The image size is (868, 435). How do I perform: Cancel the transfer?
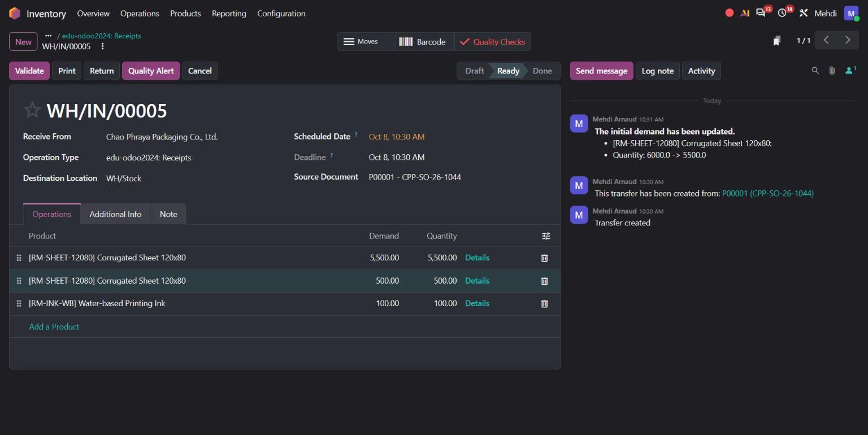pyautogui.click(x=200, y=71)
